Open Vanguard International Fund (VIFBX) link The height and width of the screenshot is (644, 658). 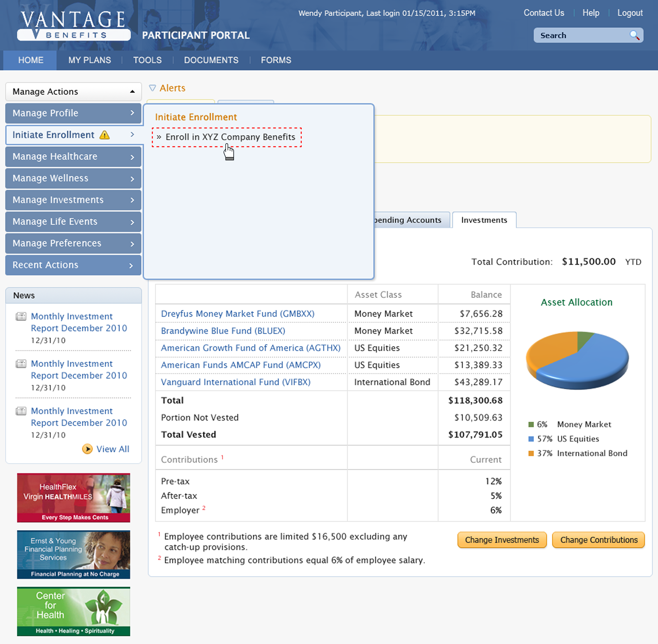[236, 382]
